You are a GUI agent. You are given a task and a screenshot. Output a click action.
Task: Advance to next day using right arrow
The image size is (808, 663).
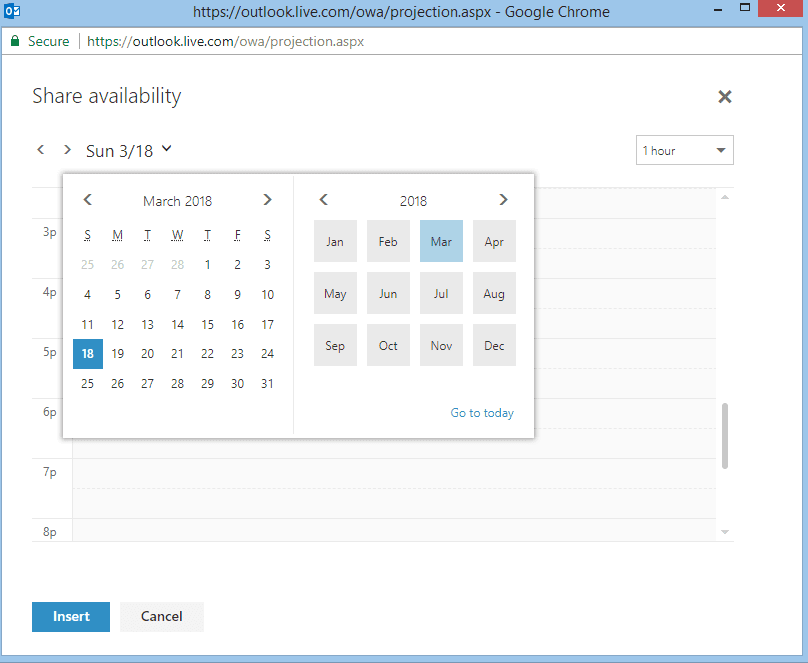tap(67, 150)
